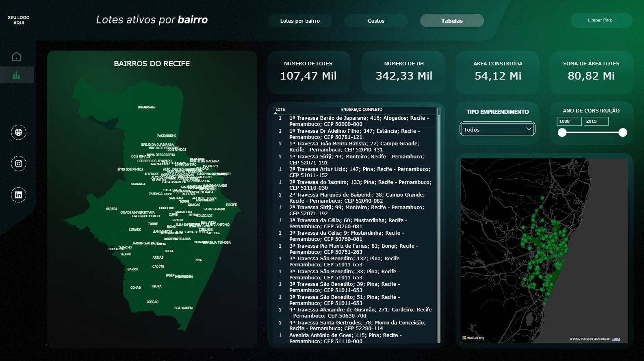The image size is (644, 361).
Task: Select row 3ª Travessa São Benedito; 39
Action: pyautogui.click(x=354, y=287)
